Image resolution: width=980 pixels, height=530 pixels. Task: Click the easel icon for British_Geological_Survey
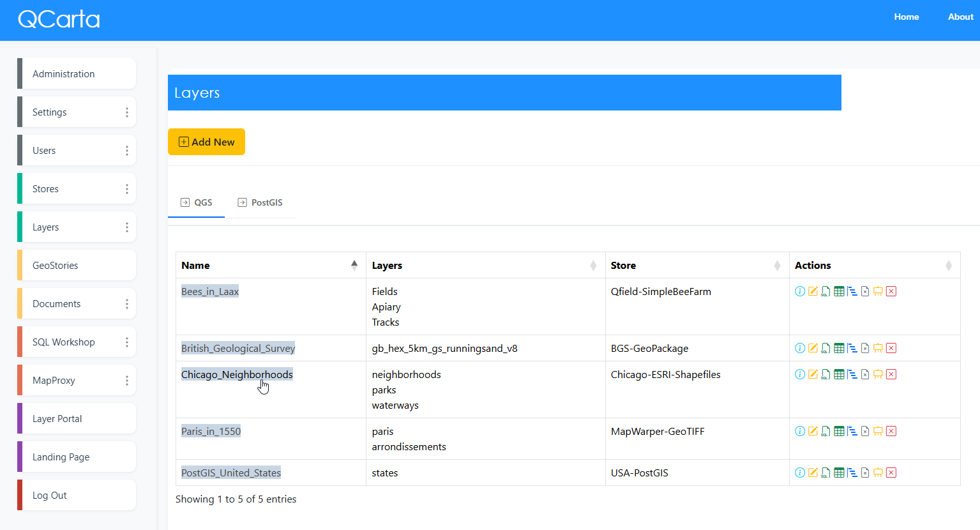(x=878, y=348)
